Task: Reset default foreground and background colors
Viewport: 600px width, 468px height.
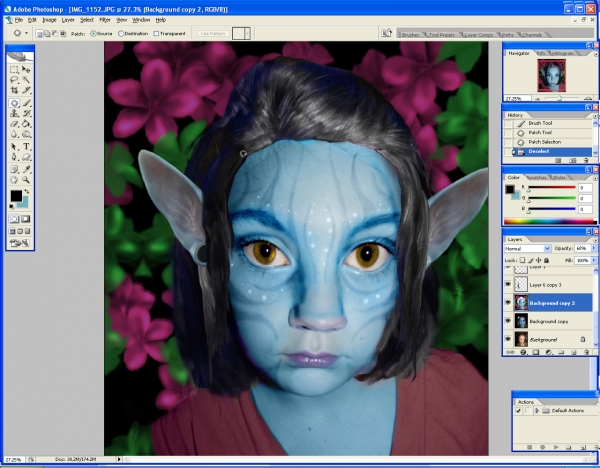Action: click(12, 207)
